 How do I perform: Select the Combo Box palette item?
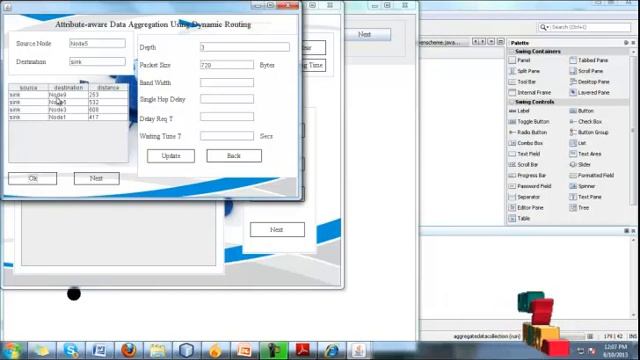(526, 143)
